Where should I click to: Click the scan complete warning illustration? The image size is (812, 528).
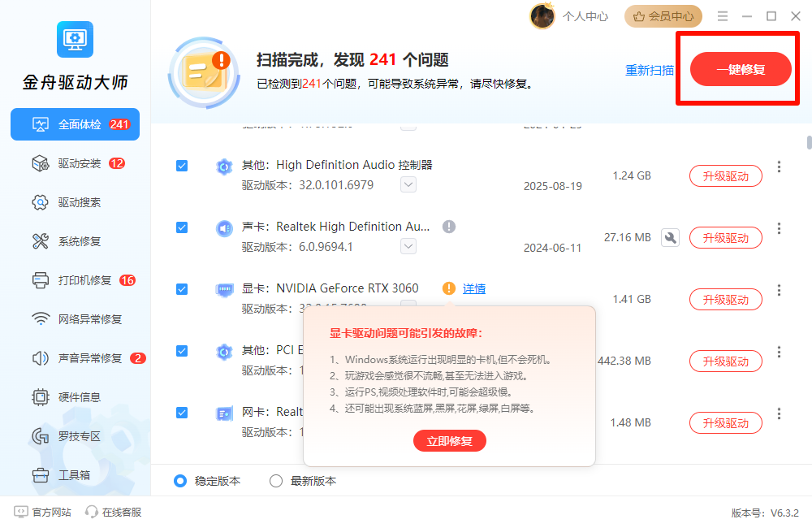[x=205, y=72]
